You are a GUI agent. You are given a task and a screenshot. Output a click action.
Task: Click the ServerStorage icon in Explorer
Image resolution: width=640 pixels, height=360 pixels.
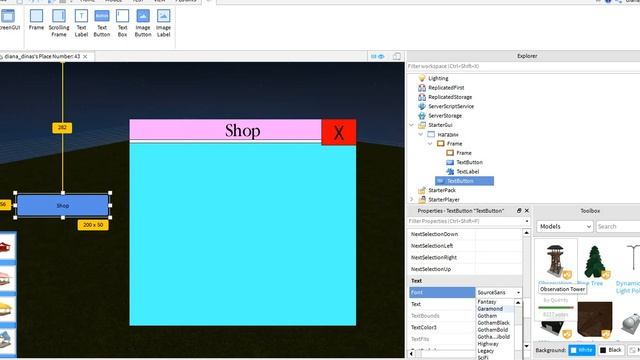pos(422,116)
